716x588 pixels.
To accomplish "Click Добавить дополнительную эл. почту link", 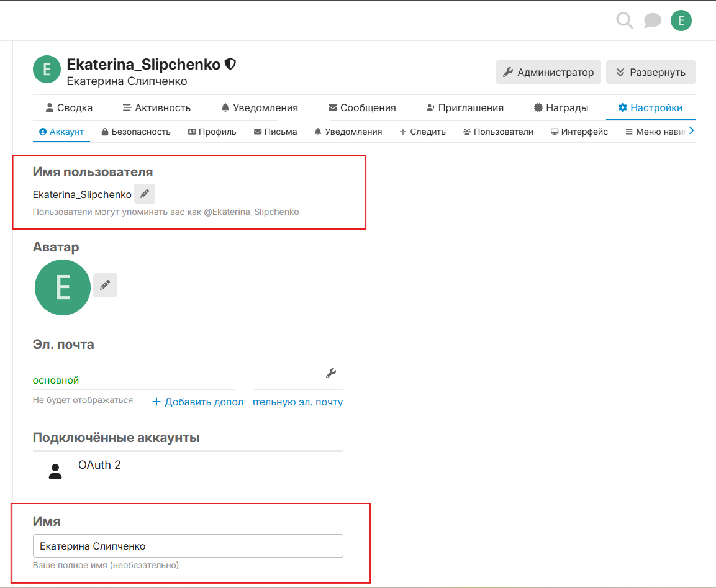I will coord(247,402).
